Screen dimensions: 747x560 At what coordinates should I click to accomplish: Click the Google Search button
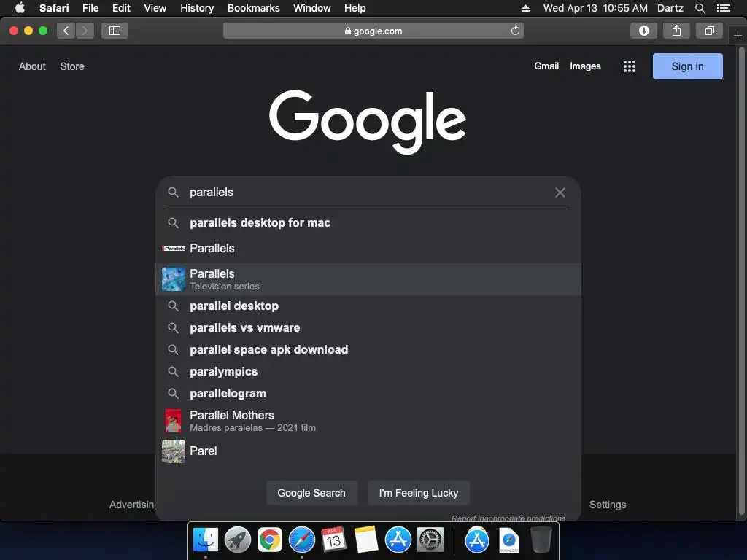tap(311, 493)
